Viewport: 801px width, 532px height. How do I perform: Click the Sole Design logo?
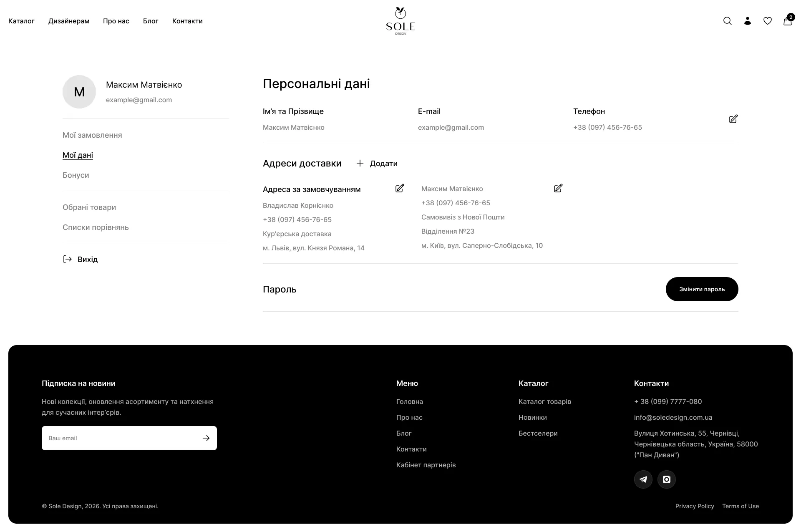[x=400, y=21]
